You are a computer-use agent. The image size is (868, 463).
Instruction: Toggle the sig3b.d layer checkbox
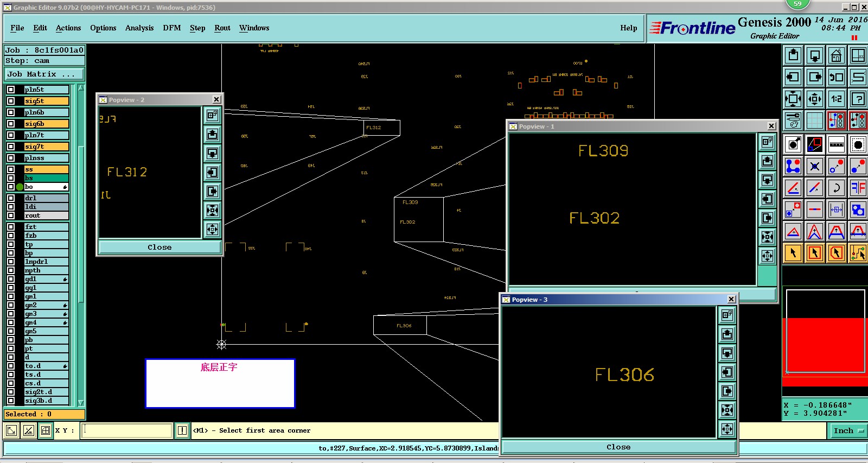click(11, 401)
